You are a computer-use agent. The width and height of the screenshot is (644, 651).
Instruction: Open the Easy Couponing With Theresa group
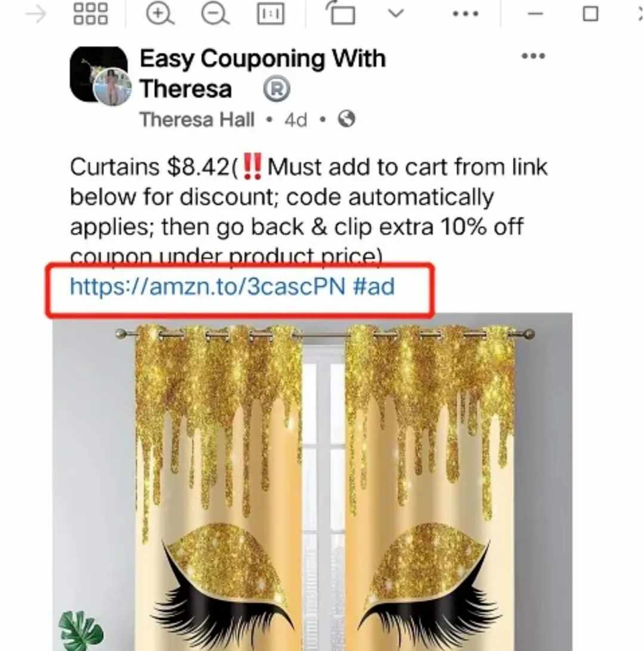click(262, 73)
